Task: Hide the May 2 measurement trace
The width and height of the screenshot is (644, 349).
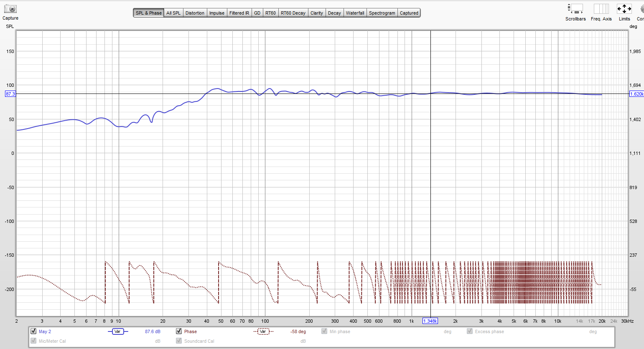Action: 33,331
